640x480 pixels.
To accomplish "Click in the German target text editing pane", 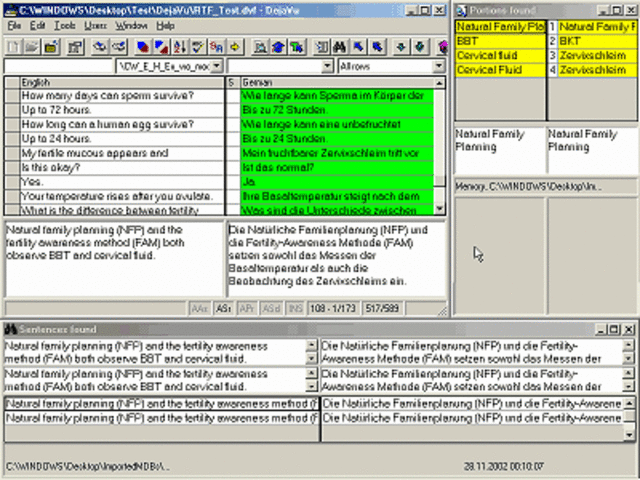I will (336, 259).
